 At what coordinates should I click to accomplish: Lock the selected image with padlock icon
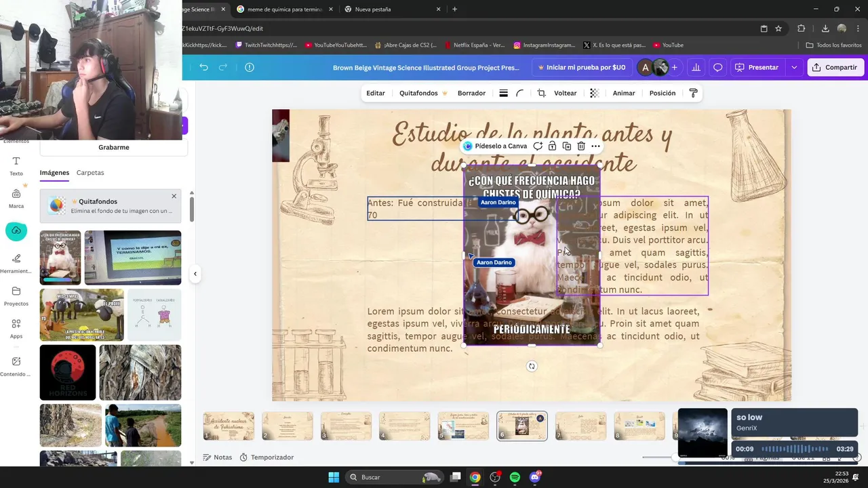pyautogui.click(x=552, y=146)
